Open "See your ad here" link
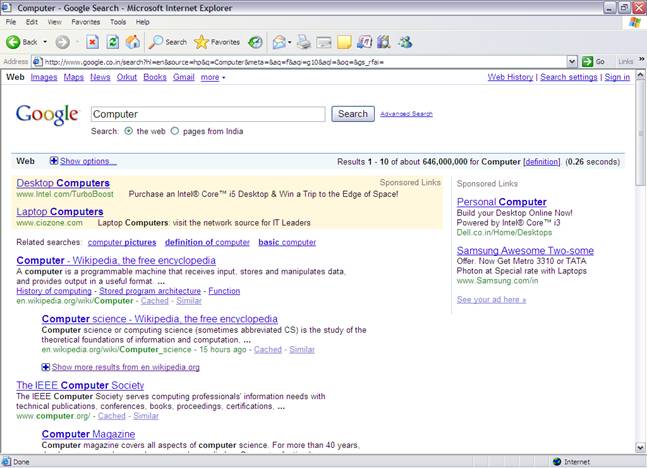This screenshot has width=647, height=468. point(491,300)
